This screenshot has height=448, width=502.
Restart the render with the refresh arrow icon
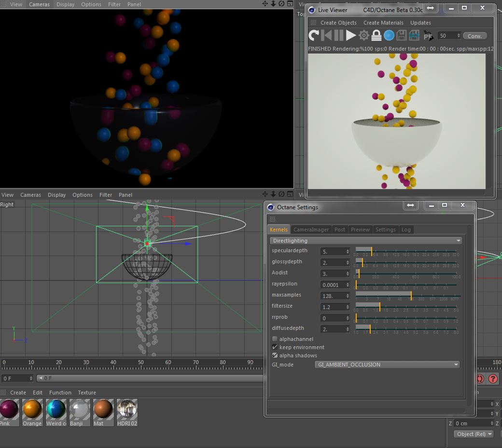[314, 36]
